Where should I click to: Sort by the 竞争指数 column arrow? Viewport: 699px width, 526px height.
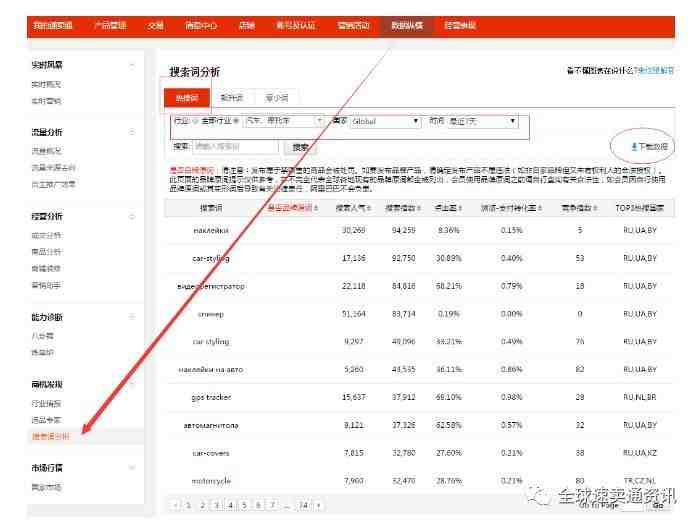coord(595,208)
